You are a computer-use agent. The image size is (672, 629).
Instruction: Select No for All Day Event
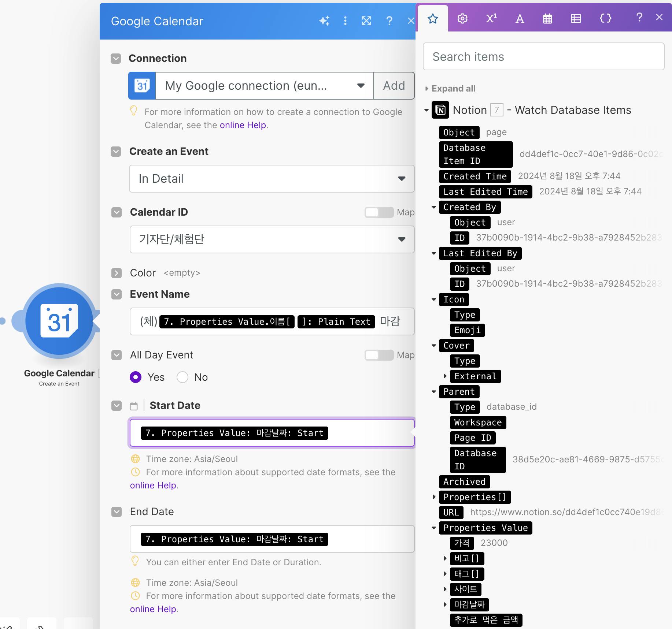182,377
